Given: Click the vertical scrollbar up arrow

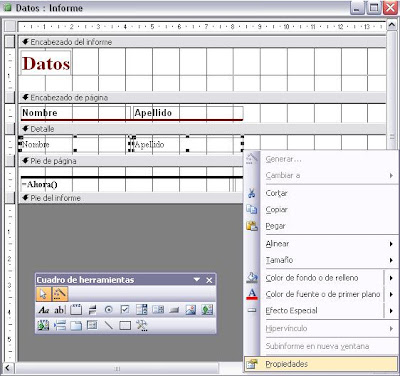Looking at the screenshot, I should coord(391,26).
